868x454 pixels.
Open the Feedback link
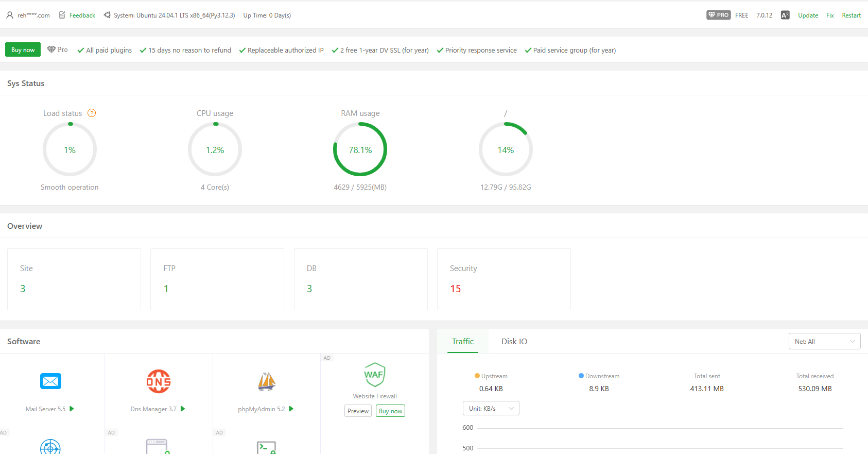(82, 15)
